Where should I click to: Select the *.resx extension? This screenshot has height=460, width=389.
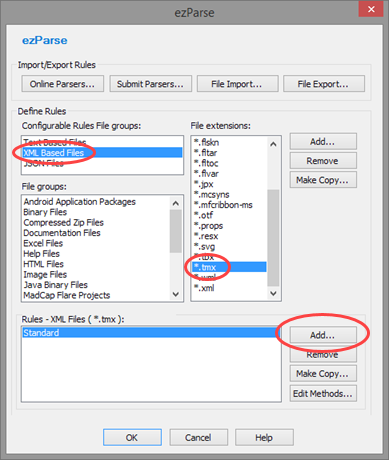pos(230,236)
